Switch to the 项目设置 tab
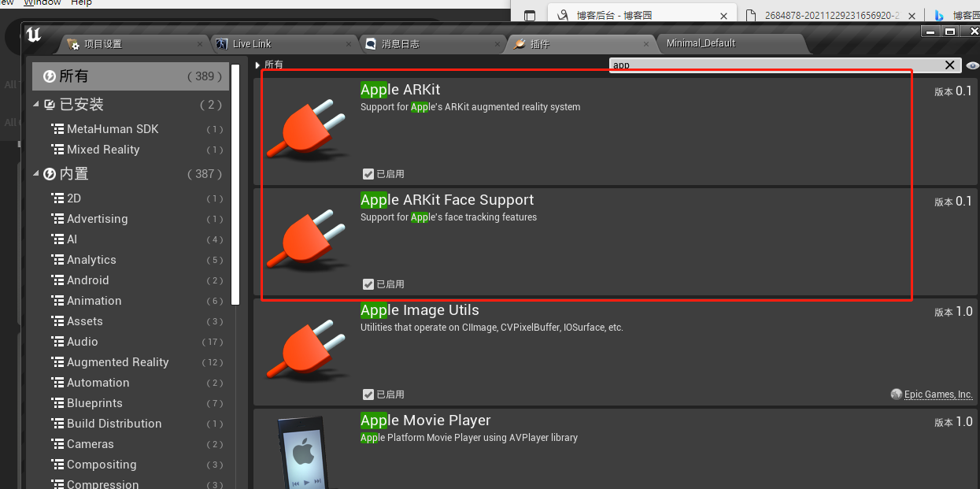This screenshot has height=489, width=980. click(132, 44)
